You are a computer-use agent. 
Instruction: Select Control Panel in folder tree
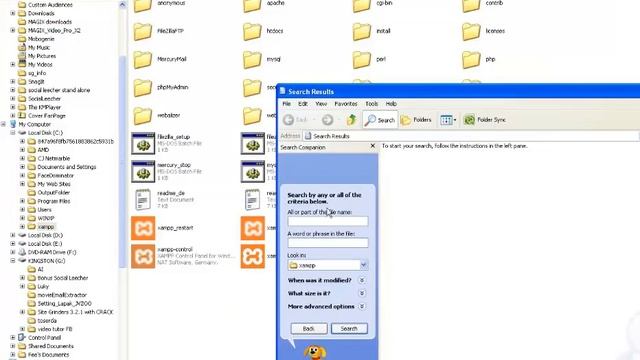point(44,338)
